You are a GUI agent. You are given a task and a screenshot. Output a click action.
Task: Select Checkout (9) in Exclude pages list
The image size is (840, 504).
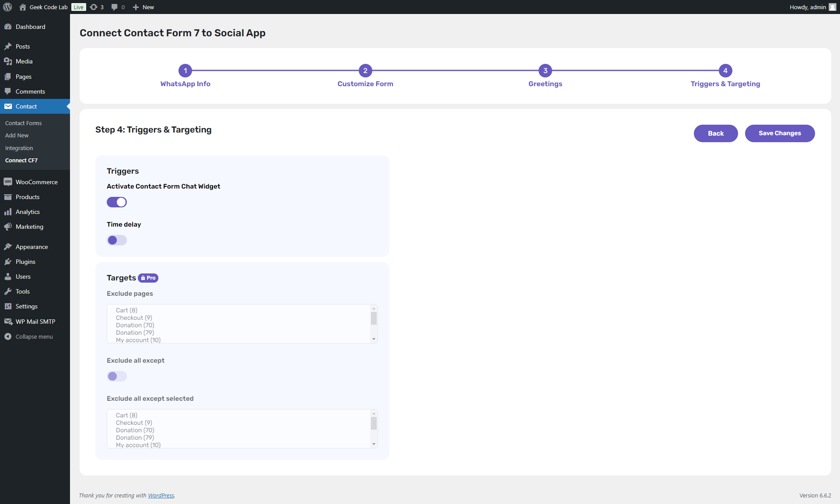[134, 318]
